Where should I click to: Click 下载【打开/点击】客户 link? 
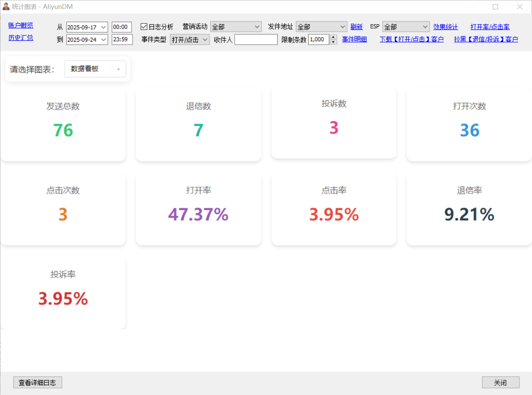411,39
